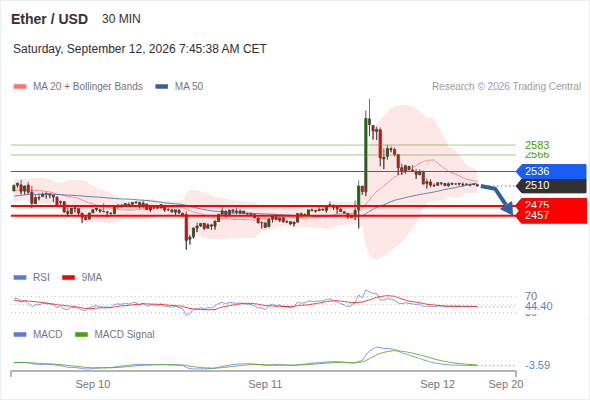Click the MA 50 legend color swatch
This screenshot has width=590, height=400.
tap(162, 87)
